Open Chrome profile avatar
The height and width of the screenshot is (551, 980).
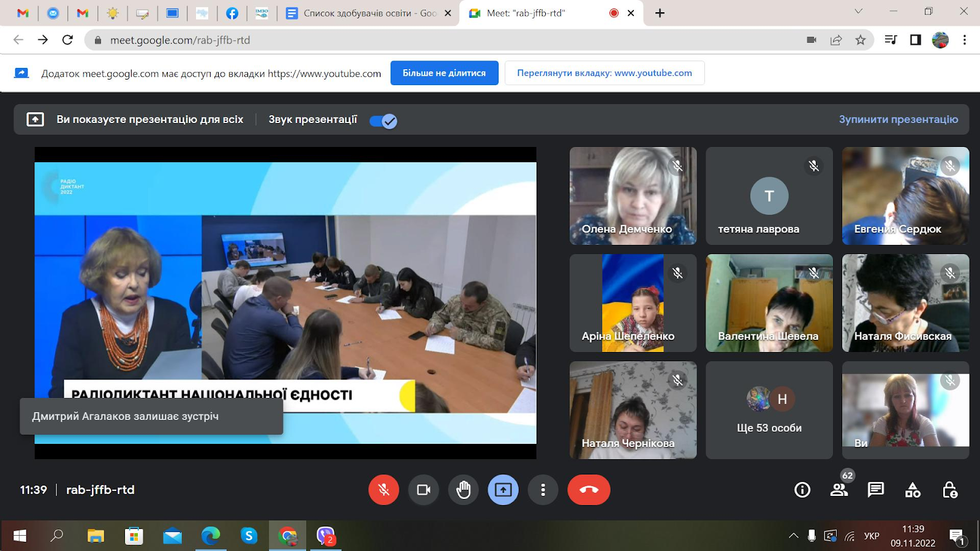coord(940,40)
